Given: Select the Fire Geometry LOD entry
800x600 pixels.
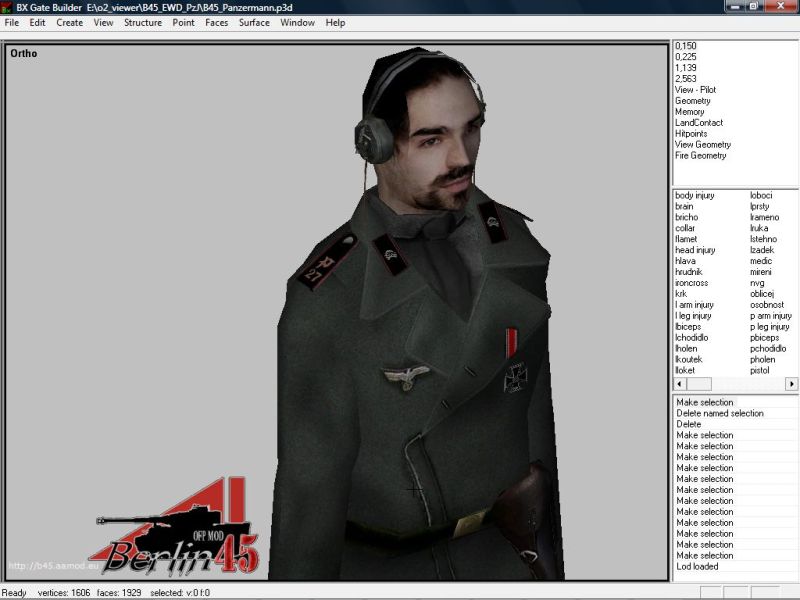Looking at the screenshot, I should pyautogui.click(x=700, y=155).
